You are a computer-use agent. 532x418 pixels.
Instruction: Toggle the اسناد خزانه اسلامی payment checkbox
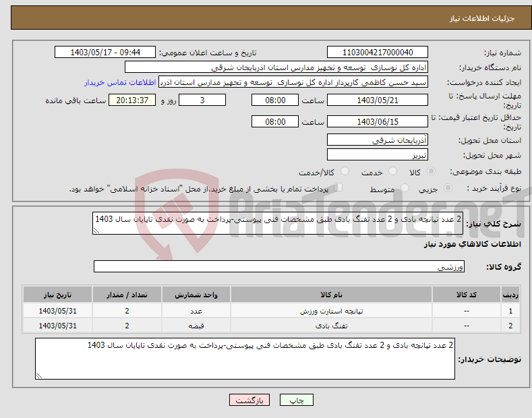click(338, 187)
